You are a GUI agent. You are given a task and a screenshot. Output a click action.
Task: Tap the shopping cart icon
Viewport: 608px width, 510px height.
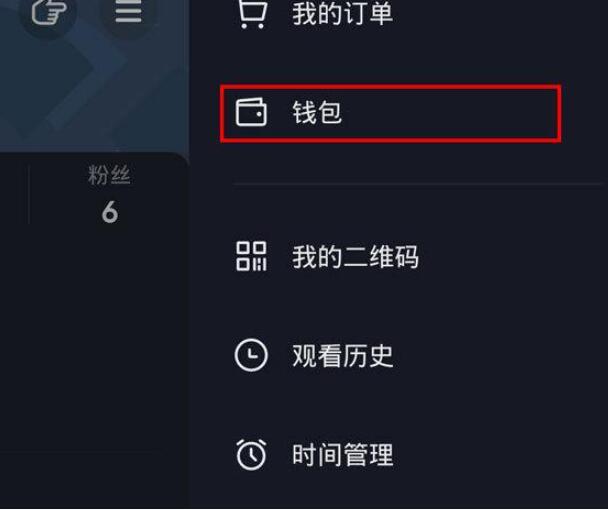[252, 14]
